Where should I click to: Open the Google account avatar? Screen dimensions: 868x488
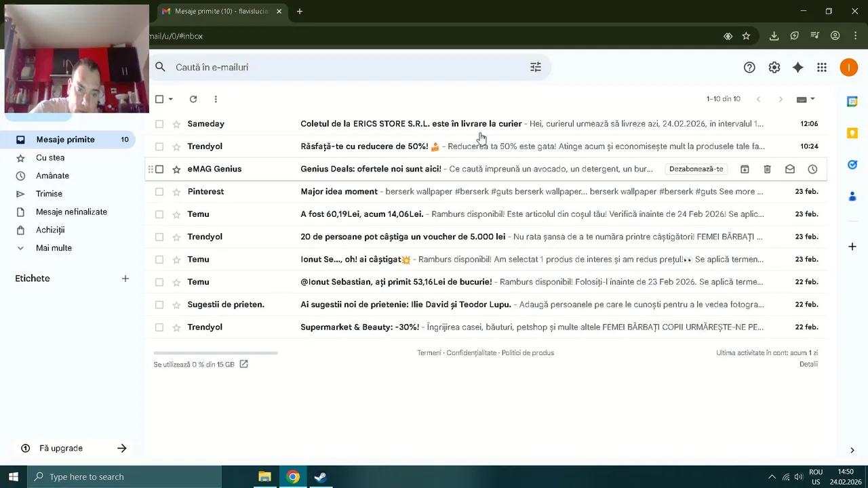tap(848, 67)
